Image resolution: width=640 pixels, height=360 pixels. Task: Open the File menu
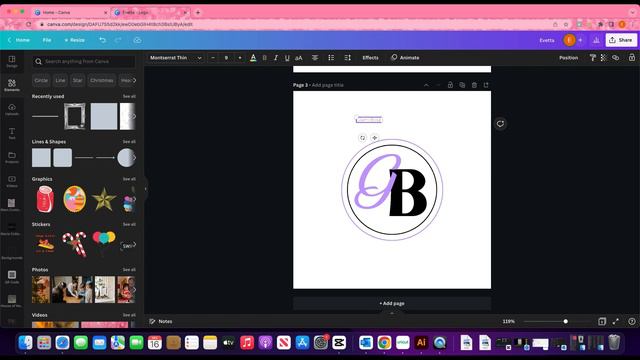coord(47,40)
